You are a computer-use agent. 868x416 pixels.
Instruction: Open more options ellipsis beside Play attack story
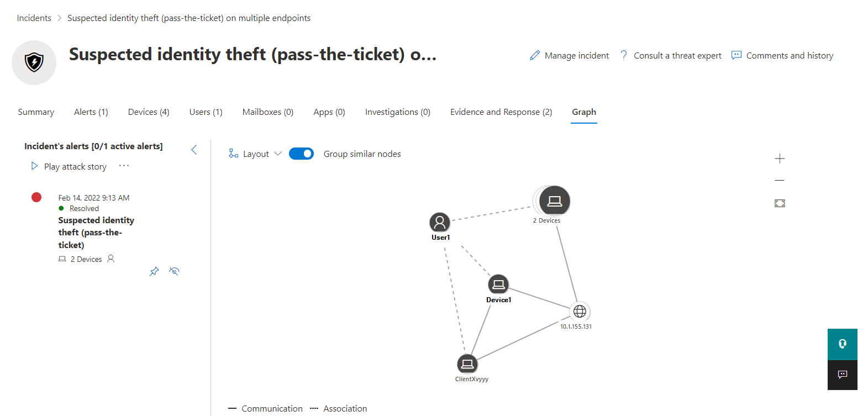pos(124,166)
